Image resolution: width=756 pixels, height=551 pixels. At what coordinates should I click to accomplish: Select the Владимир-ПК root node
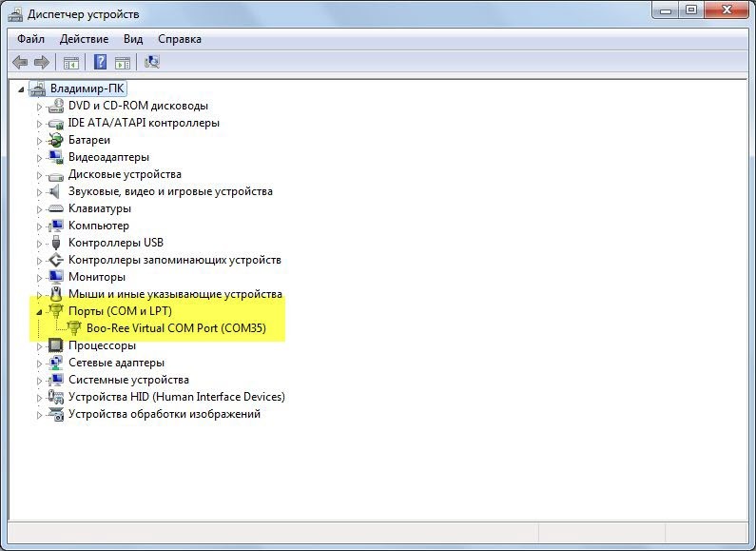87,89
